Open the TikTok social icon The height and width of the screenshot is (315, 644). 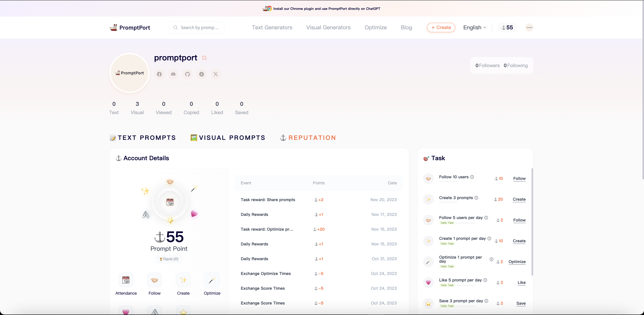[201, 74]
